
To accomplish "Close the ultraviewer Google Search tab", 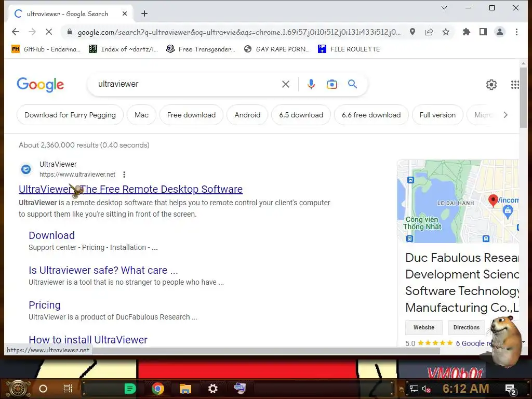I will point(125,14).
